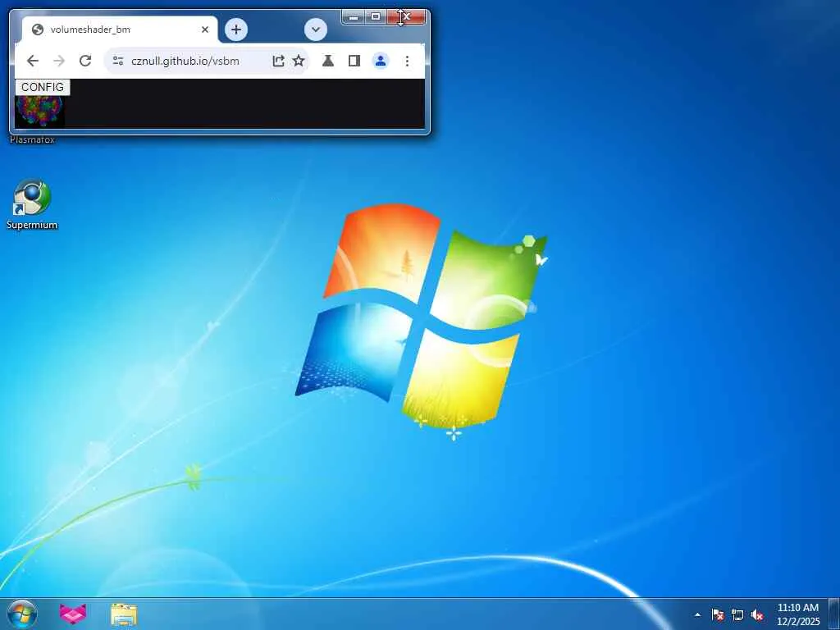Click the network status tray icon
The height and width of the screenshot is (630, 840).
coord(737,614)
